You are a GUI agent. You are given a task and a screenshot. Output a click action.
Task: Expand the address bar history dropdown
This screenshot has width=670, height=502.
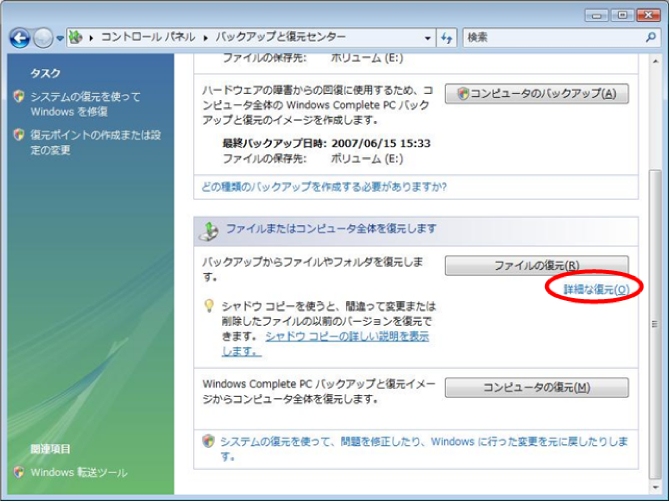click(x=428, y=38)
